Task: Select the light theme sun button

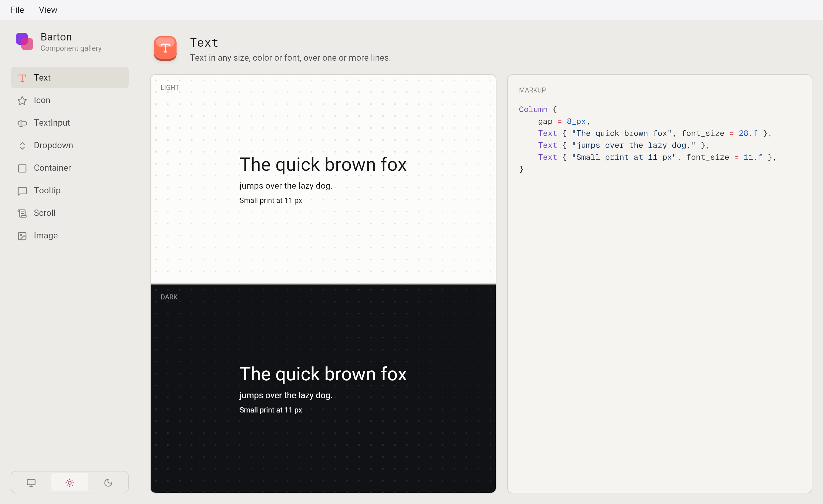Action: click(69, 482)
